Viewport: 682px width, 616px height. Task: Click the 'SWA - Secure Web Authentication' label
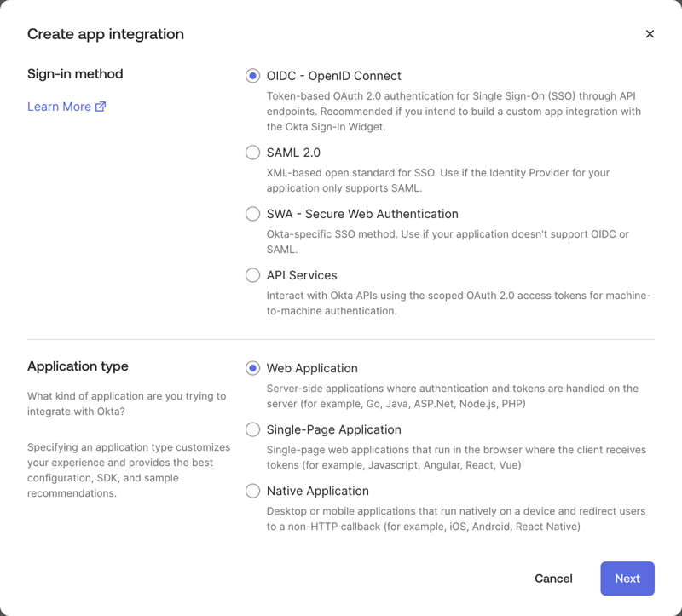coord(362,214)
